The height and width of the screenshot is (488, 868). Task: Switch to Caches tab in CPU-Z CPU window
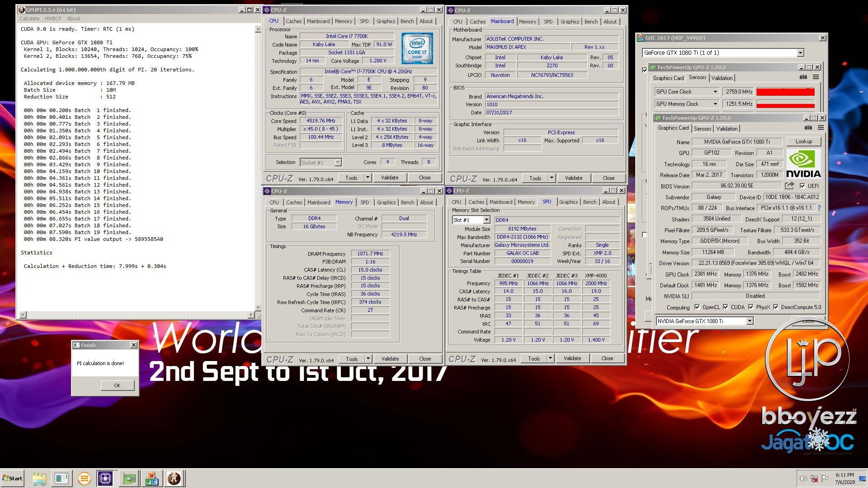click(x=293, y=21)
